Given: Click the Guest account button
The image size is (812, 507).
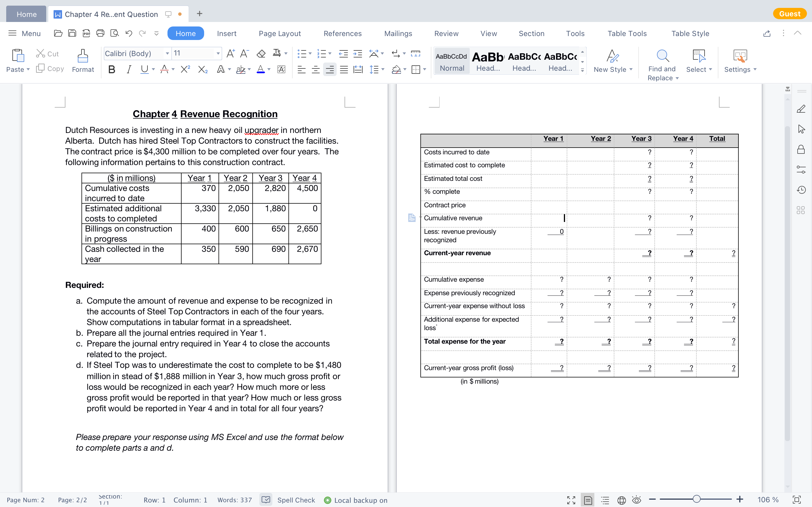Looking at the screenshot, I should click(789, 14).
